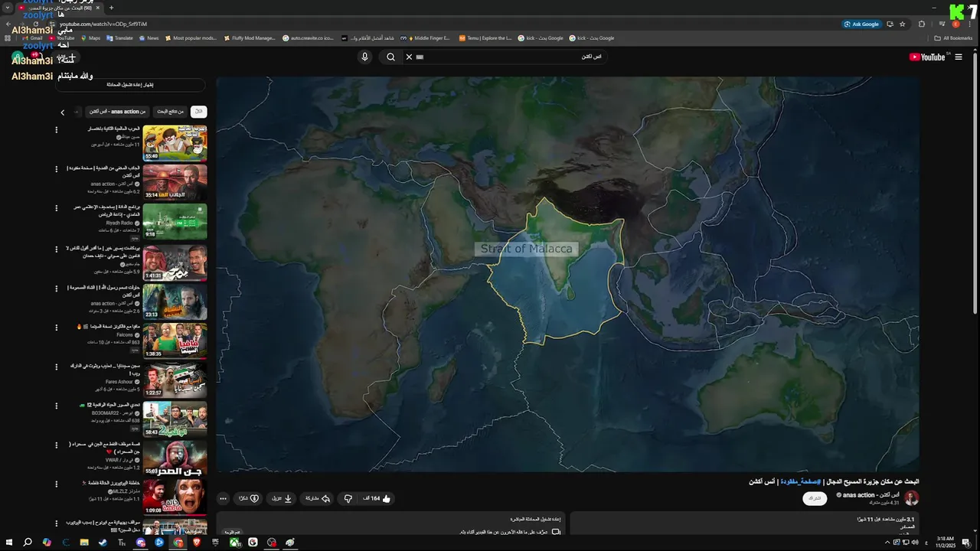Screen dimensions: 980x551
Task: Click the taskbar clock showing 3:18 AM
Action: tap(945, 542)
